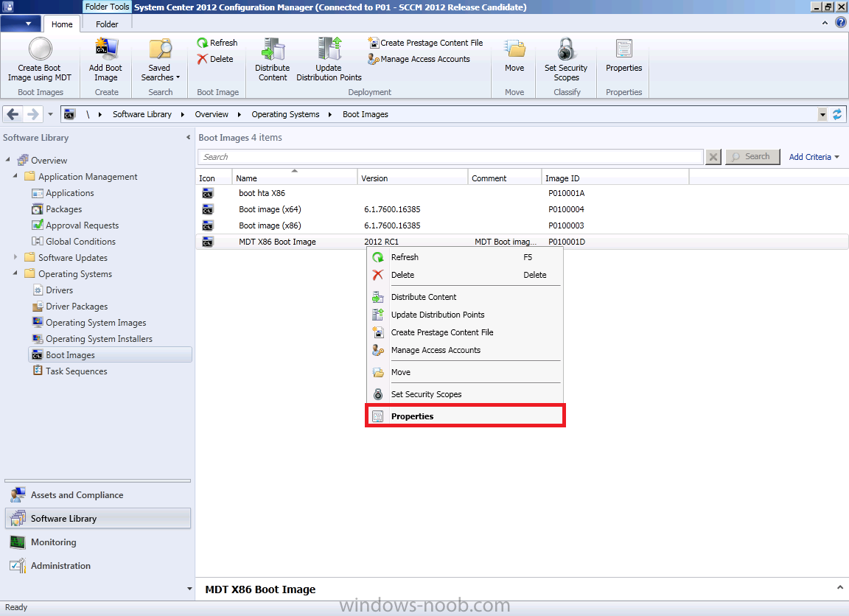Open the Assets and Compliance workspace
The image size is (849, 616).
97,494
